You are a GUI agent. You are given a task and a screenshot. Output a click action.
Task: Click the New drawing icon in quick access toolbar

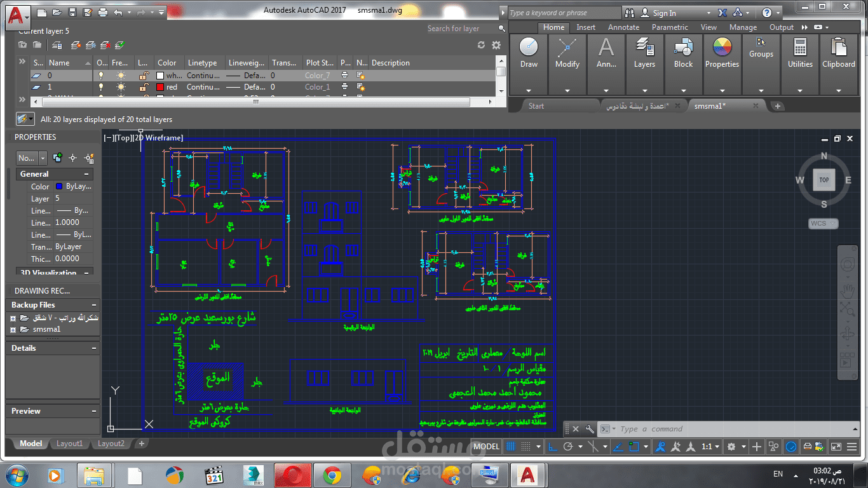(41, 12)
